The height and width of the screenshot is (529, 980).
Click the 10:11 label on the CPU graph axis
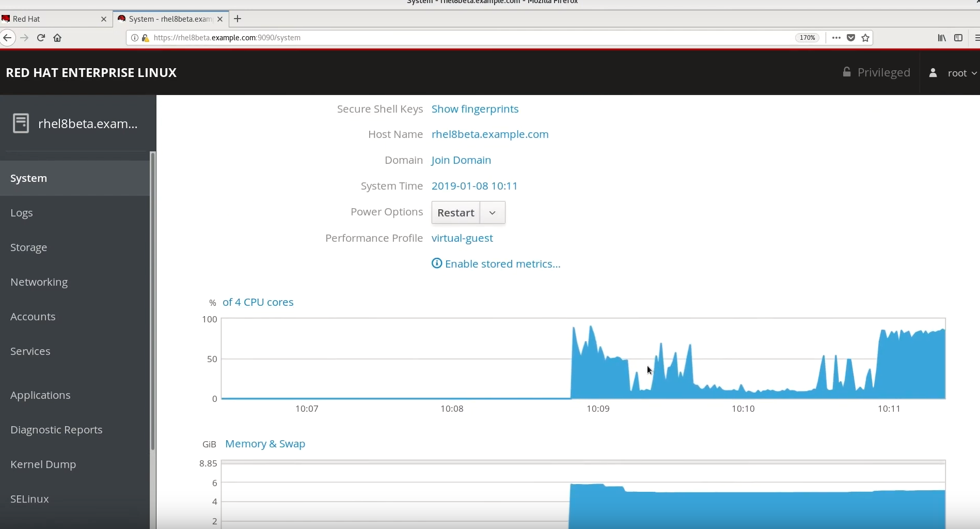pos(889,409)
